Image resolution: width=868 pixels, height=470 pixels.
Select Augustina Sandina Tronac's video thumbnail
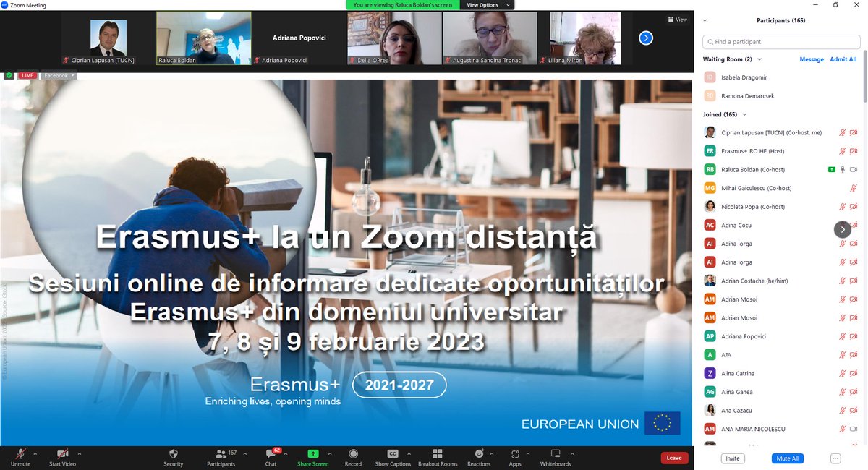490,38
